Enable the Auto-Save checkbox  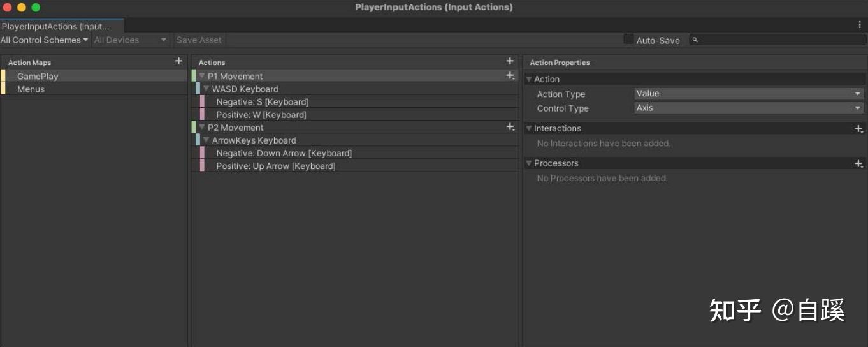tap(628, 40)
